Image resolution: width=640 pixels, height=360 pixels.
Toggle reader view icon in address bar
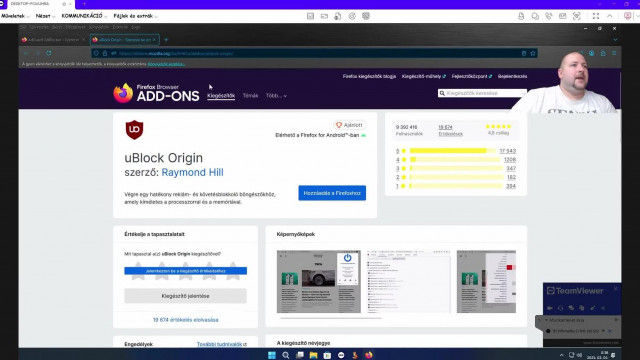[x=524, y=53]
